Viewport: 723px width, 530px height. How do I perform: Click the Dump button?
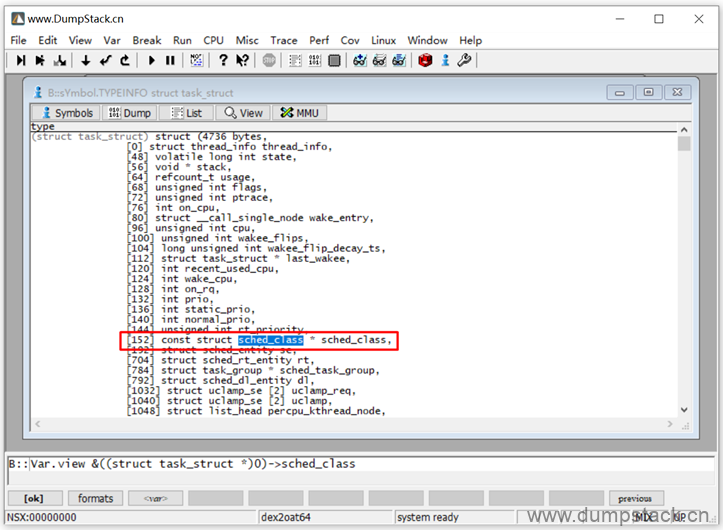[129, 113]
